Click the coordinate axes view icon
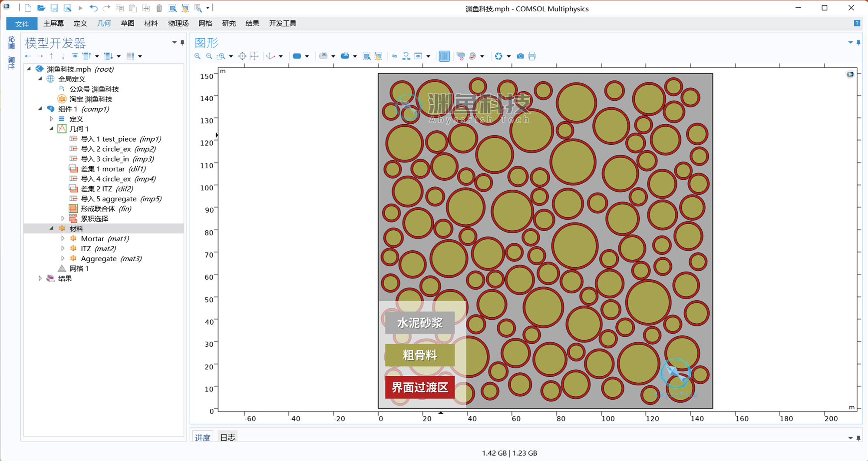Viewport: 868px width, 461px height. (x=271, y=56)
